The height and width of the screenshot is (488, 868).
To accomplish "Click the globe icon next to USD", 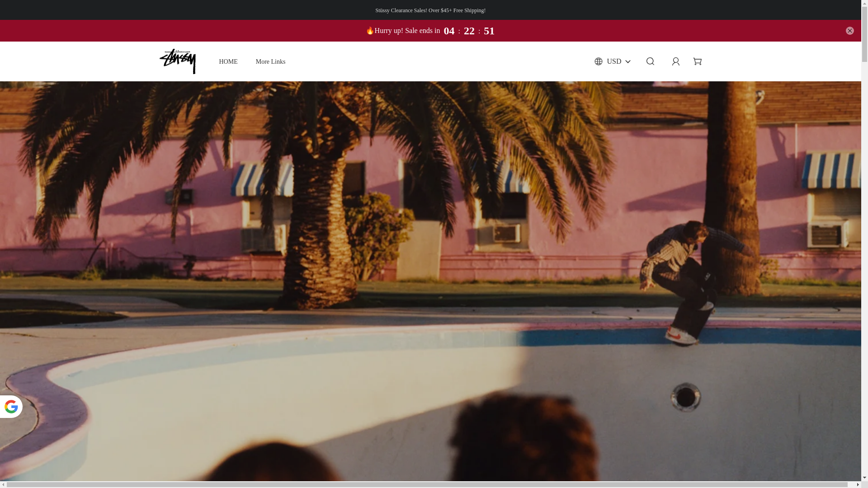I will pyautogui.click(x=598, y=61).
